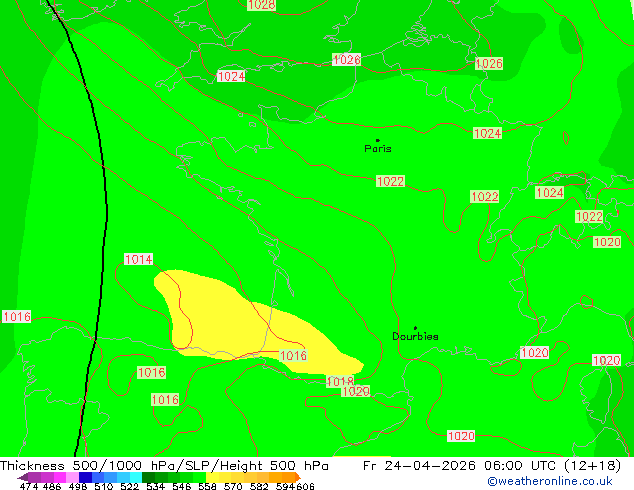The image size is (634, 490).
Task: Pick the dark blue legend swatch above 498
Action: [85, 477]
